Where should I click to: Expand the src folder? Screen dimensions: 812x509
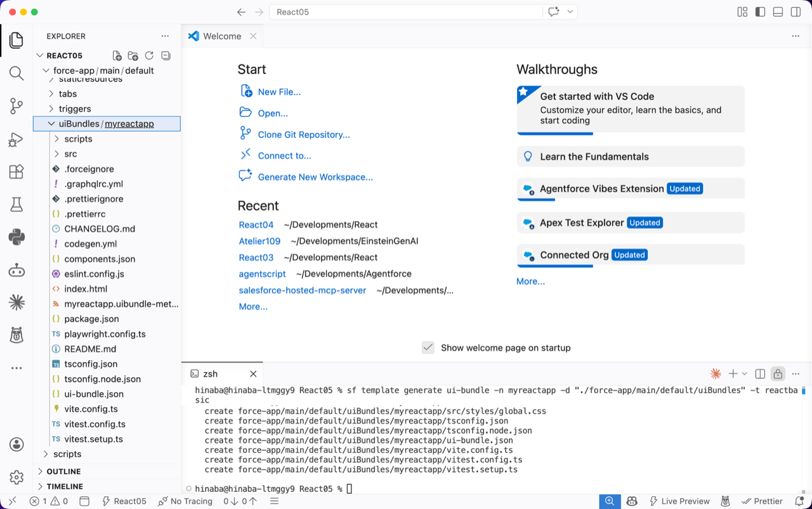[70, 154]
